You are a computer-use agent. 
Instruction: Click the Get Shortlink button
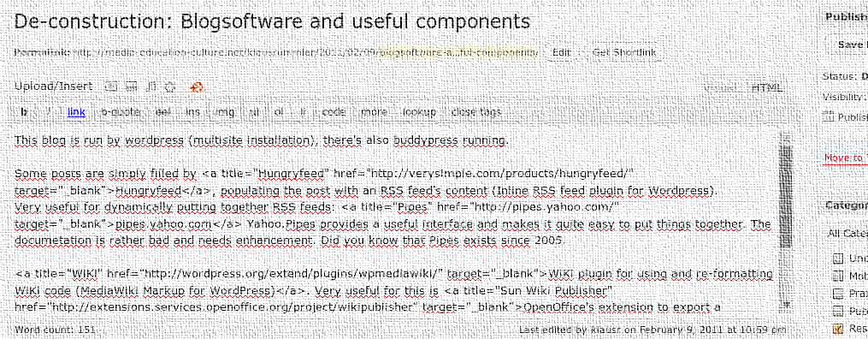pyautogui.click(x=624, y=52)
